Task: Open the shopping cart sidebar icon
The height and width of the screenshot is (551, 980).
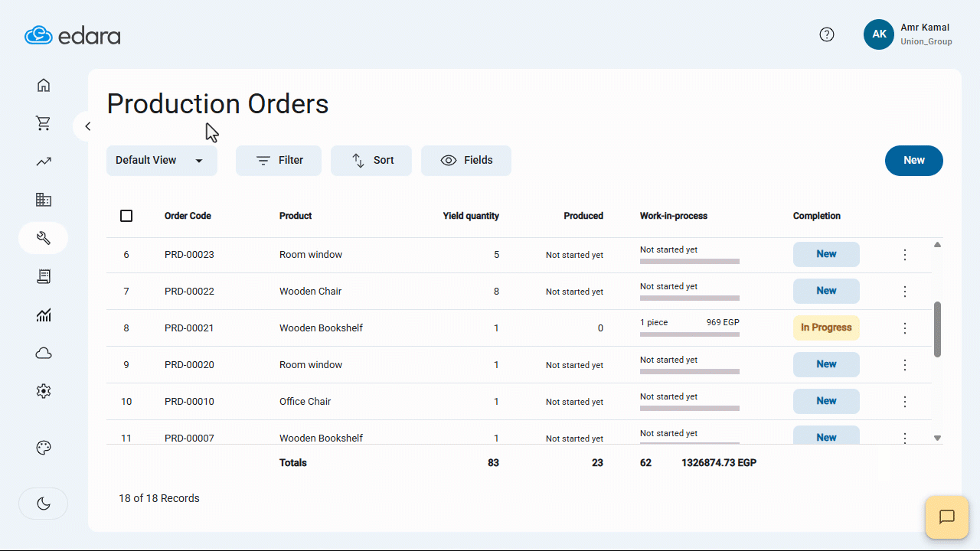Action: coord(44,123)
